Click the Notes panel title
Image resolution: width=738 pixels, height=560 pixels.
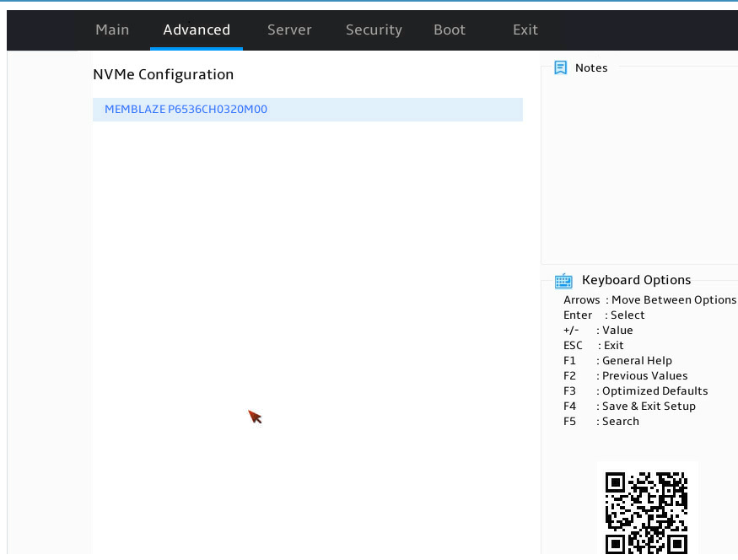pyautogui.click(x=591, y=67)
